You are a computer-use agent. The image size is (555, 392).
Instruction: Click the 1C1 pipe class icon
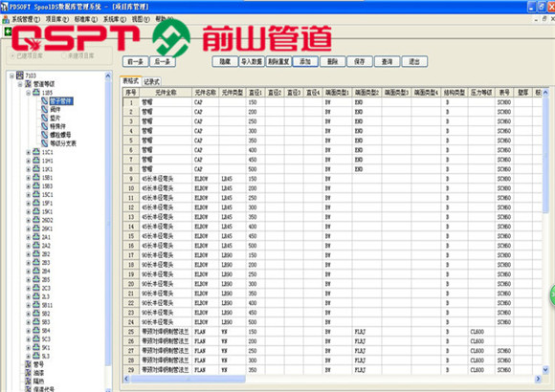(x=36, y=152)
